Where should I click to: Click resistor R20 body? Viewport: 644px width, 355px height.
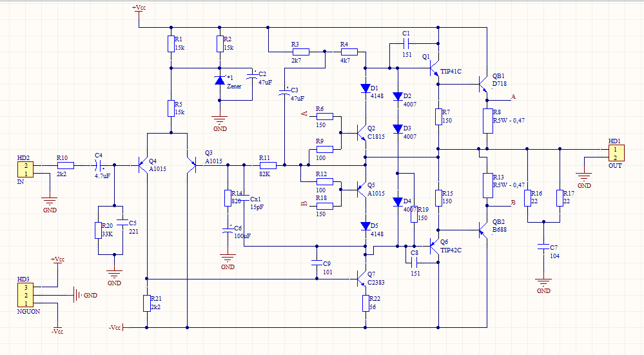point(98,230)
